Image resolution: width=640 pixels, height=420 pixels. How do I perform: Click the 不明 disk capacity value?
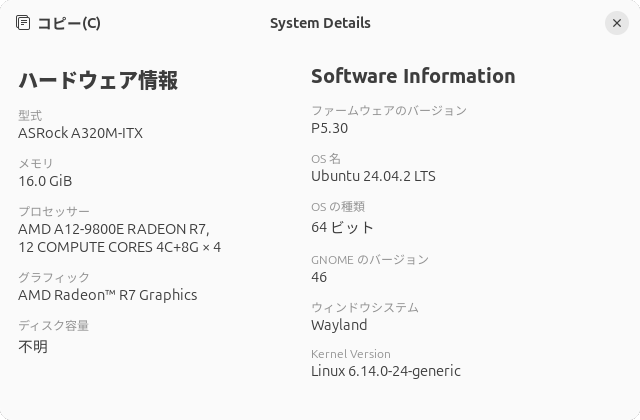pos(33,347)
